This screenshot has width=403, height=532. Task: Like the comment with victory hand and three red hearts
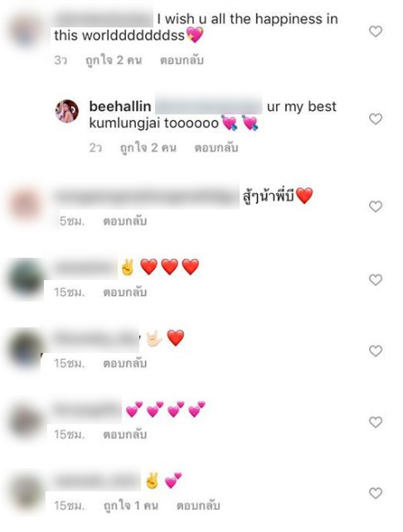376,280
